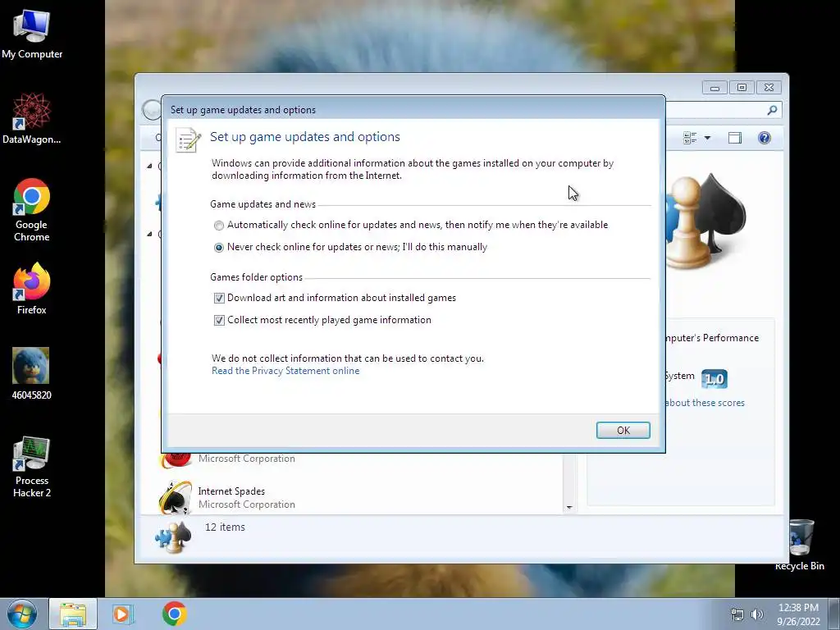Minimize the Games Explorer window

pyautogui.click(x=714, y=87)
